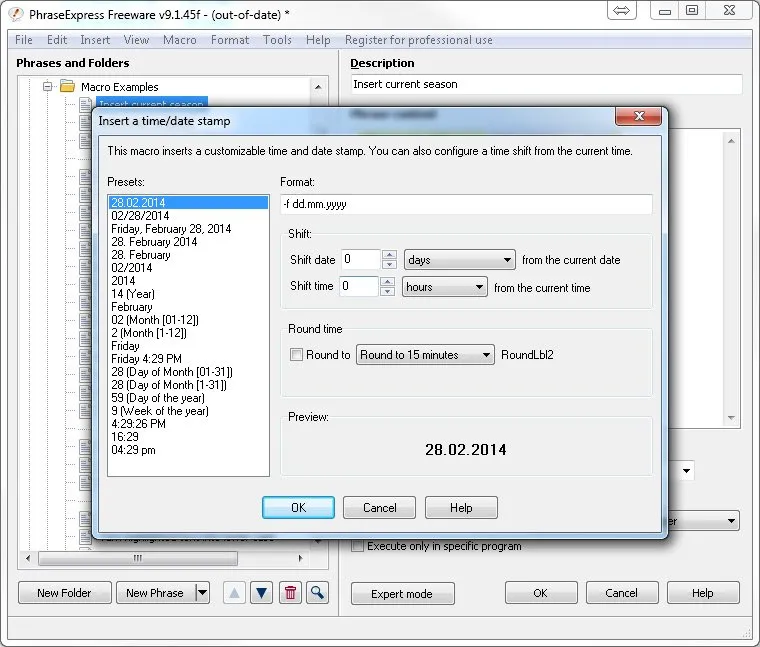Decrease the Shift time value
The height and width of the screenshot is (647, 760).
coord(387,292)
